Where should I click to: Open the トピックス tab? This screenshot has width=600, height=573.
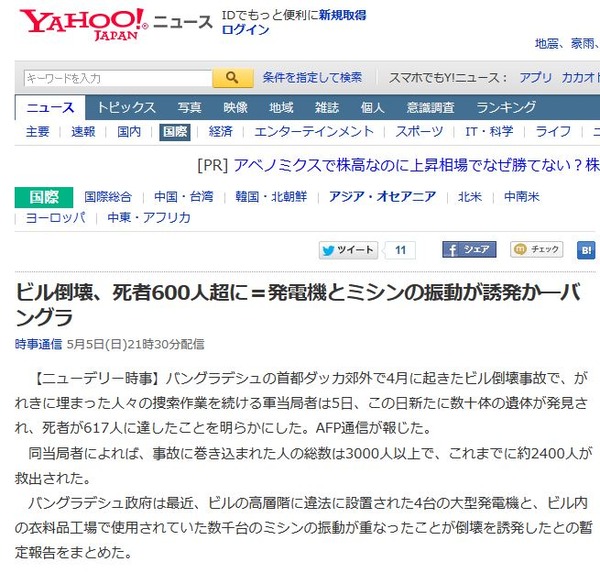click(x=126, y=108)
